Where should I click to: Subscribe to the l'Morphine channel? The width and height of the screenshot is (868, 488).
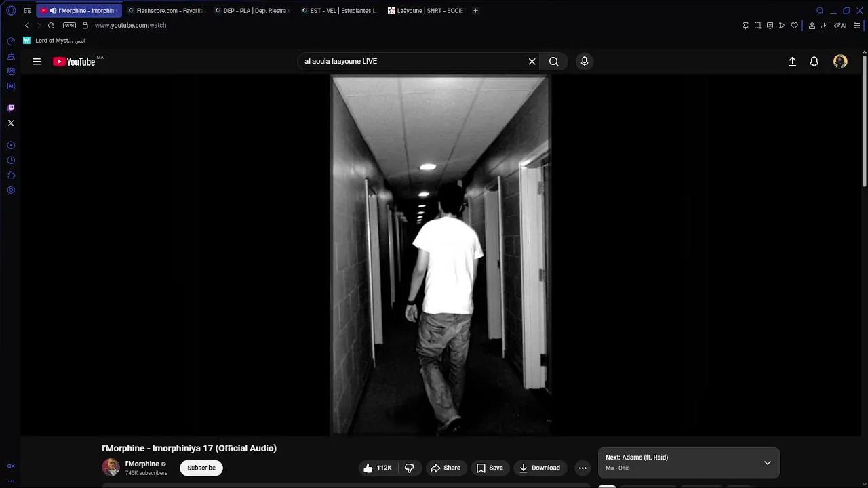click(201, 468)
